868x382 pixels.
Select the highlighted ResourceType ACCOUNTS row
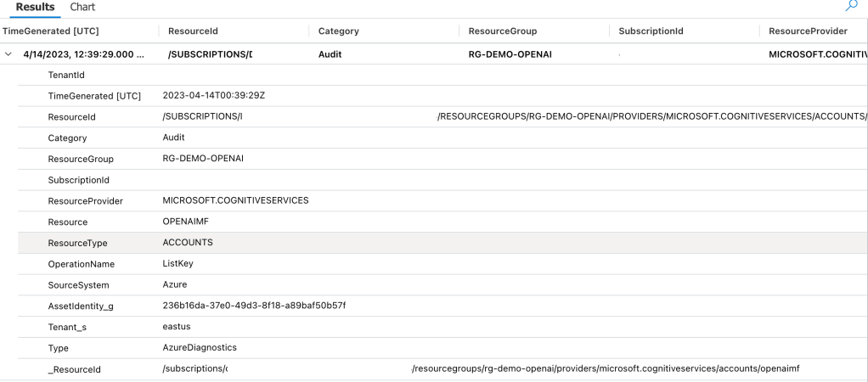pyautogui.click(x=188, y=243)
